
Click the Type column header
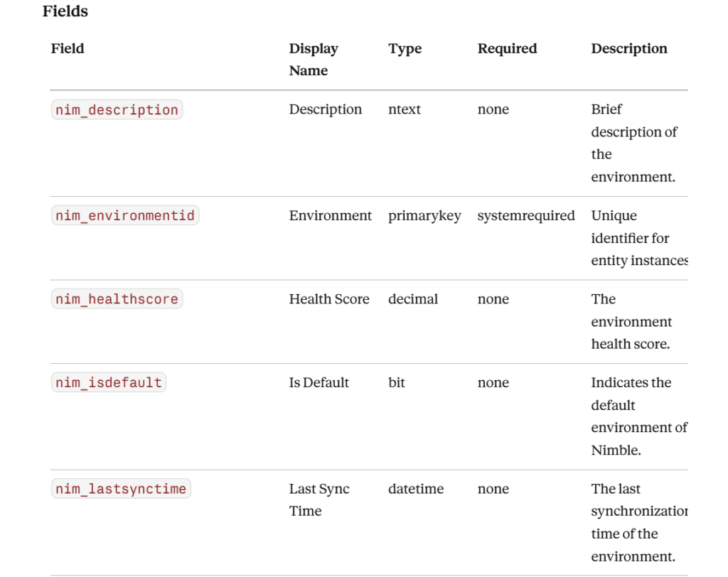click(405, 49)
